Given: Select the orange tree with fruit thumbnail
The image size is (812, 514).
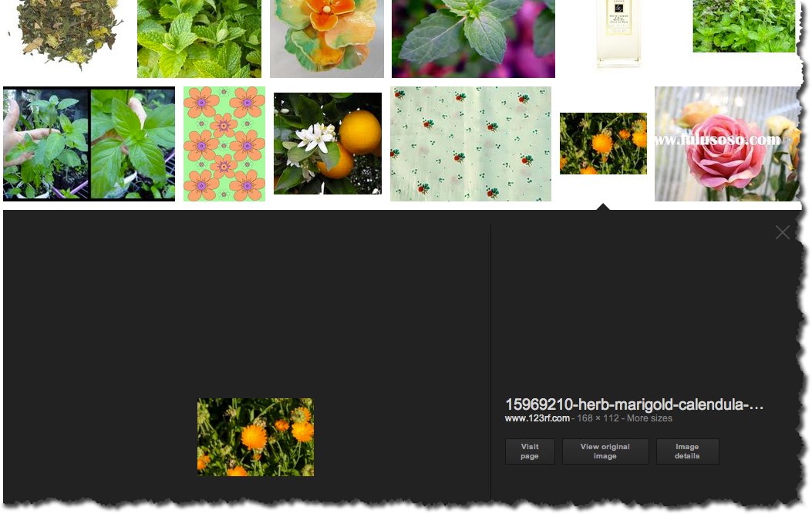Looking at the screenshot, I should (327, 143).
